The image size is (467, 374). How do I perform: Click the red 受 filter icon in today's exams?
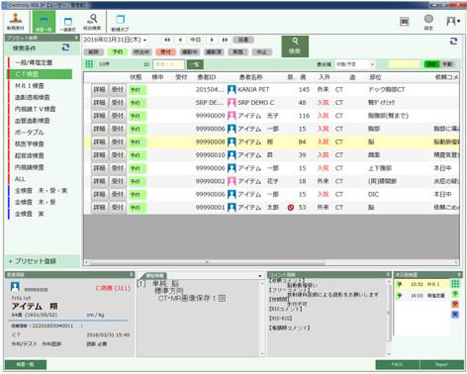click(455, 304)
